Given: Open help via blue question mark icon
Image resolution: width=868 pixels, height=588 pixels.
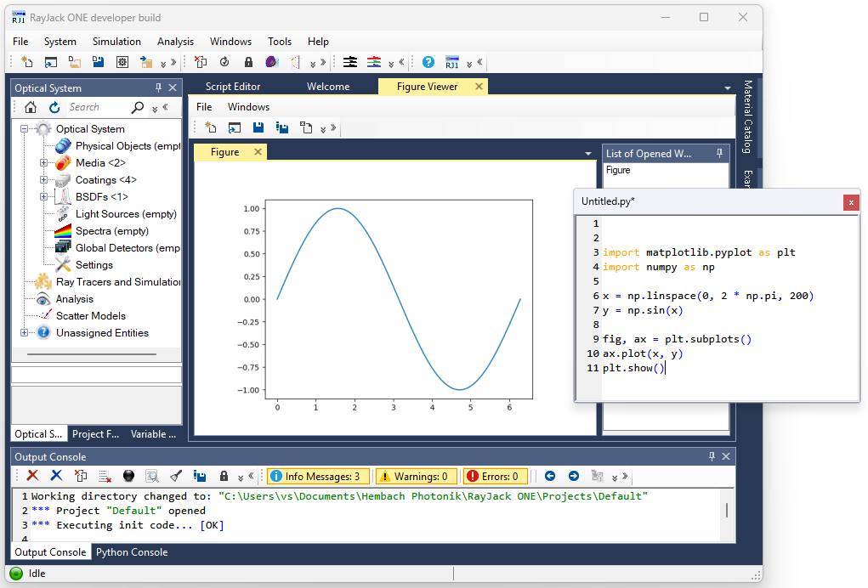Looking at the screenshot, I should [x=428, y=62].
